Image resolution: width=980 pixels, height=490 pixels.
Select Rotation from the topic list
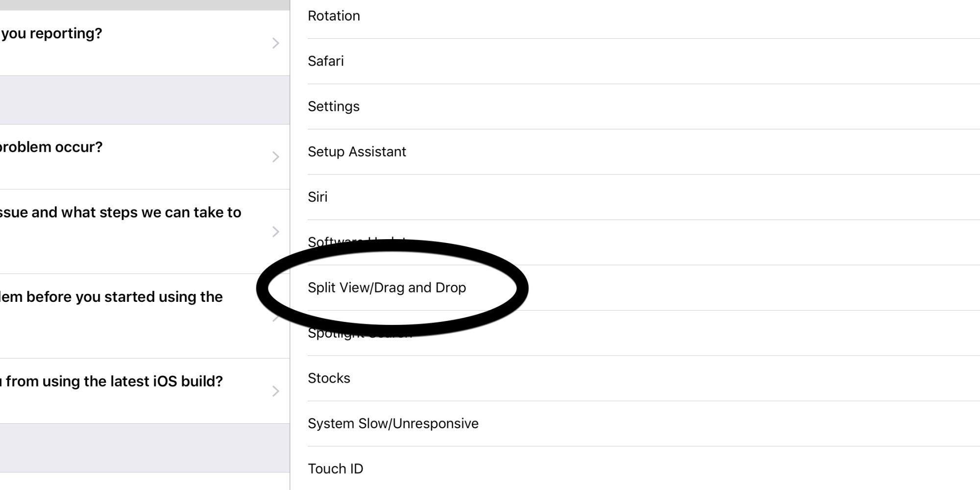(x=334, y=16)
